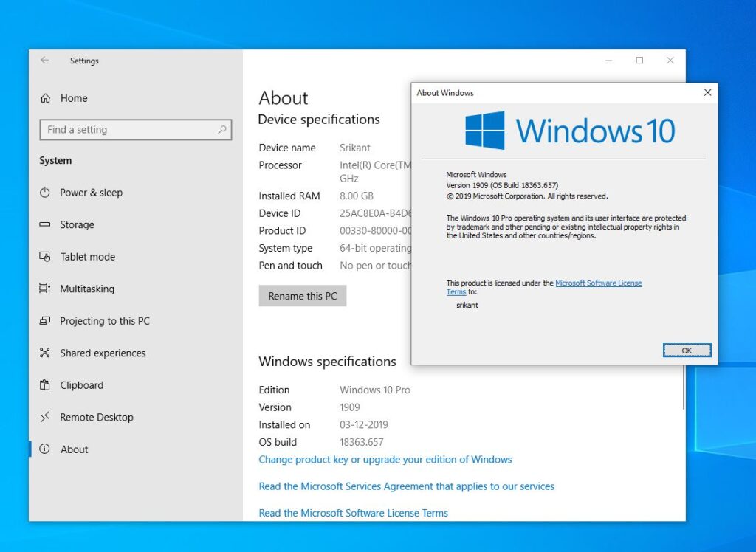Screen dimensions: 756x552
Task: Click Version 1909 line in About Windows
Action: coord(502,185)
